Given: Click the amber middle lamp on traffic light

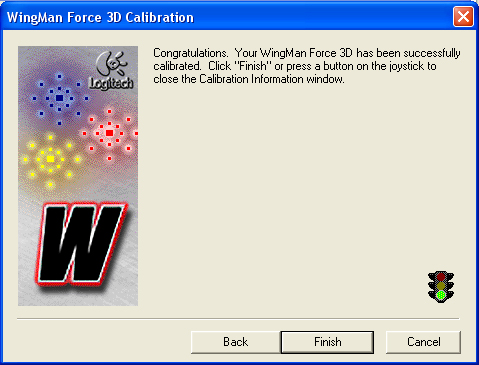Looking at the screenshot, I should click(x=441, y=286).
